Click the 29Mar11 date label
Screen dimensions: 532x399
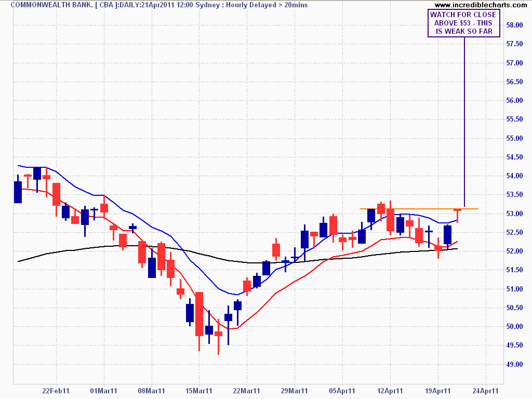(294, 391)
